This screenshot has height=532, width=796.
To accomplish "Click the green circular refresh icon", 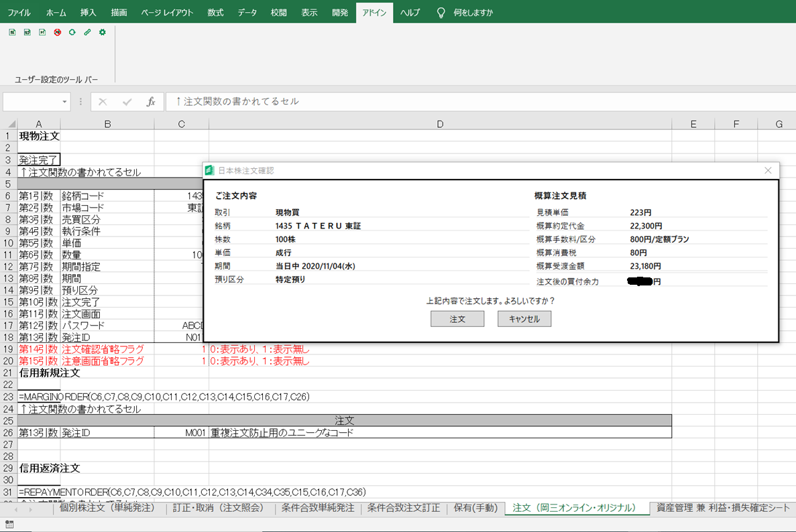I will (x=72, y=32).
